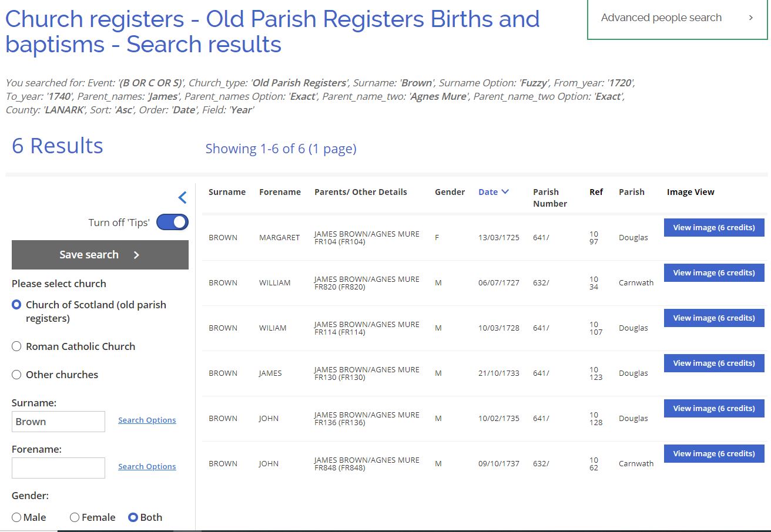
Task: Collapse the search filter panel with left chevron
Action: (x=182, y=198)
